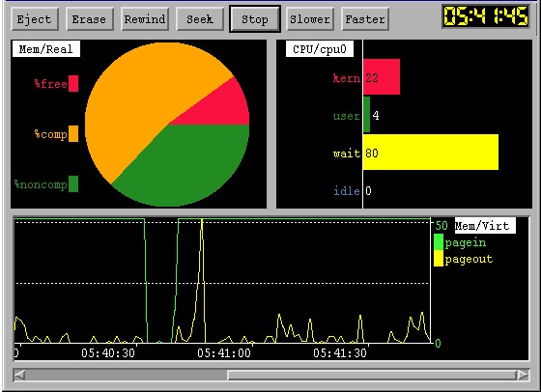The height and width of the screenshot is (392, 541).
Task: Click the scrollbar left arrow
Action: [x=19, y=375]
